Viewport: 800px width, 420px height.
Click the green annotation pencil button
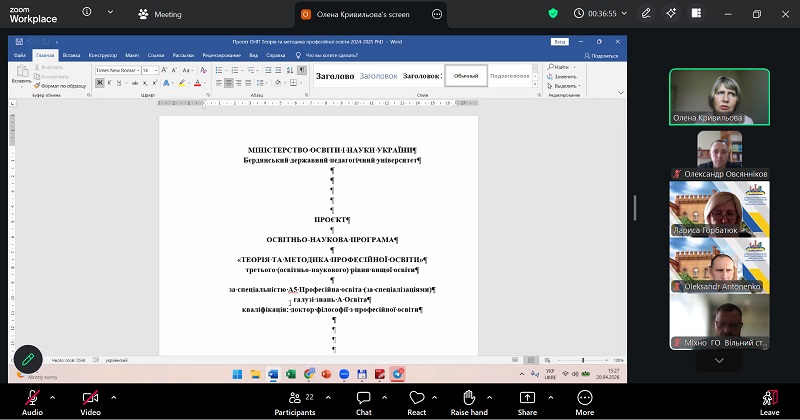click(27, 358)
